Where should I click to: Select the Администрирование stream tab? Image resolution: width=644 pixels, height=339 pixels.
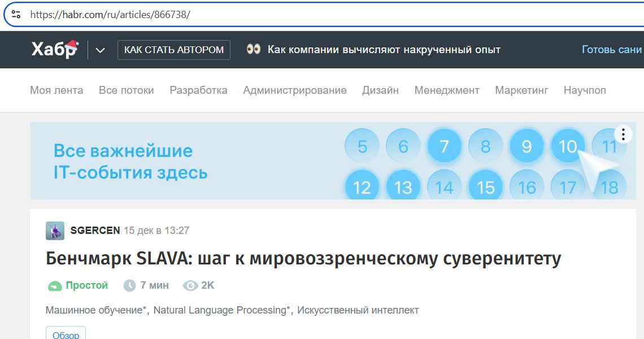(x=295, y=90)
